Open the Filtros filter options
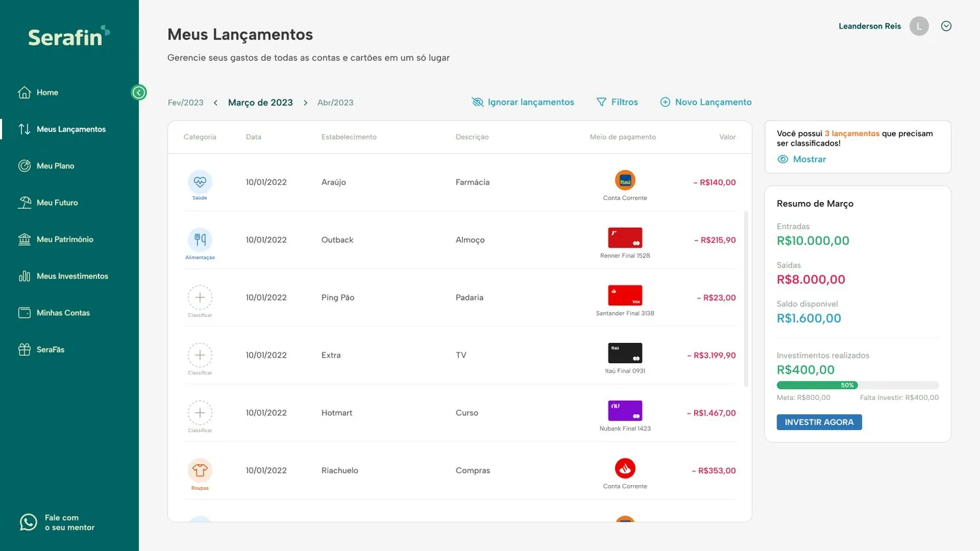Screen dimensions: 980x551 [x=617, y=102]
